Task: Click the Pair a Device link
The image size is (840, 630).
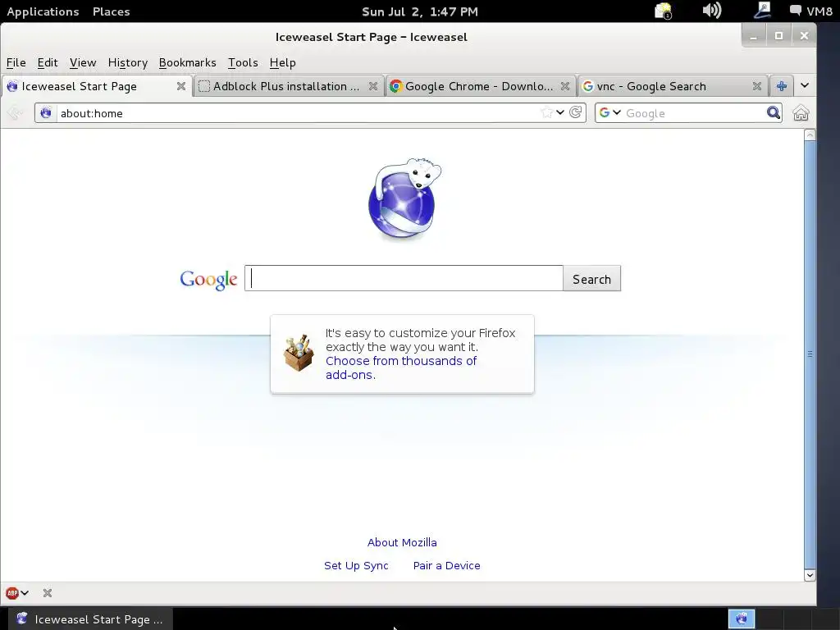Action: coord(447,566)
